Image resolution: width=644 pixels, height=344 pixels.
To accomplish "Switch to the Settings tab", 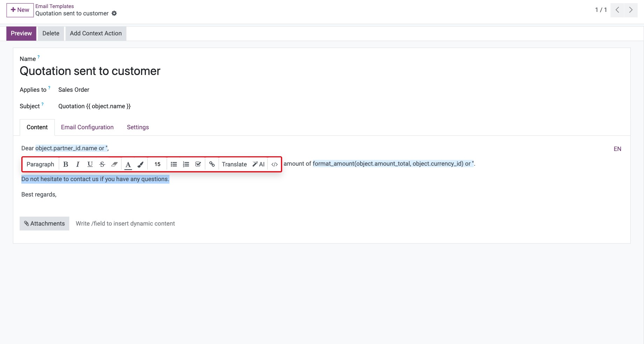I will (138, 127).
